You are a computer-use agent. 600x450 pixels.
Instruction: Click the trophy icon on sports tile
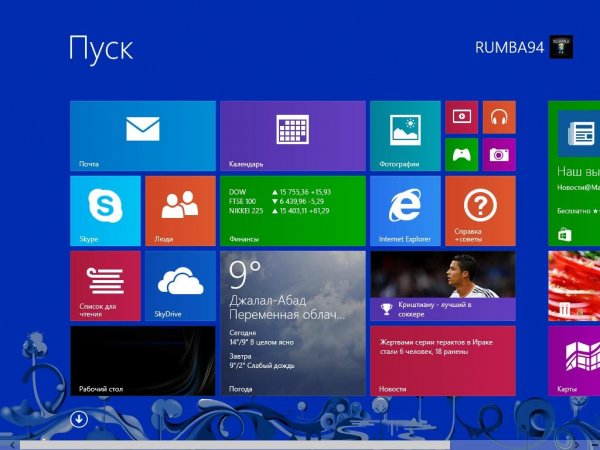tap(386, 309)
